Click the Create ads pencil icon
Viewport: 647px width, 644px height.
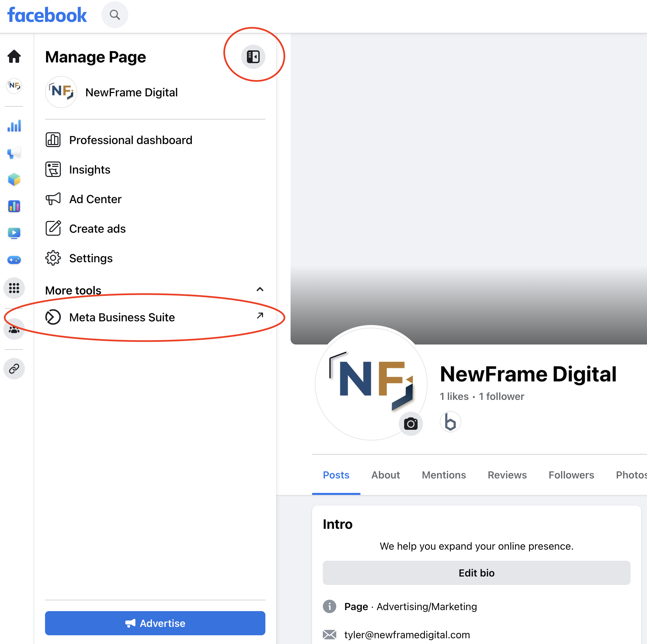point(53,228)
